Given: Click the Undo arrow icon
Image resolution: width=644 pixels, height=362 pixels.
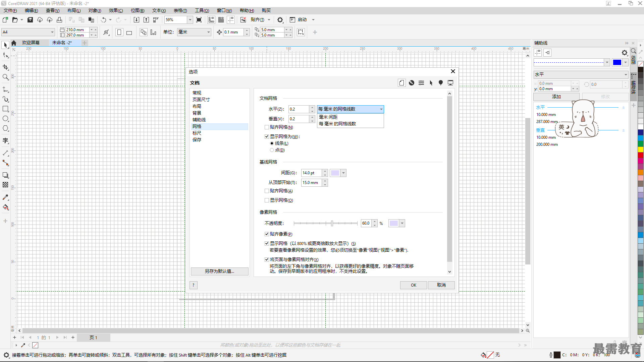Looking at the screenshot, I should click(104, 20).
